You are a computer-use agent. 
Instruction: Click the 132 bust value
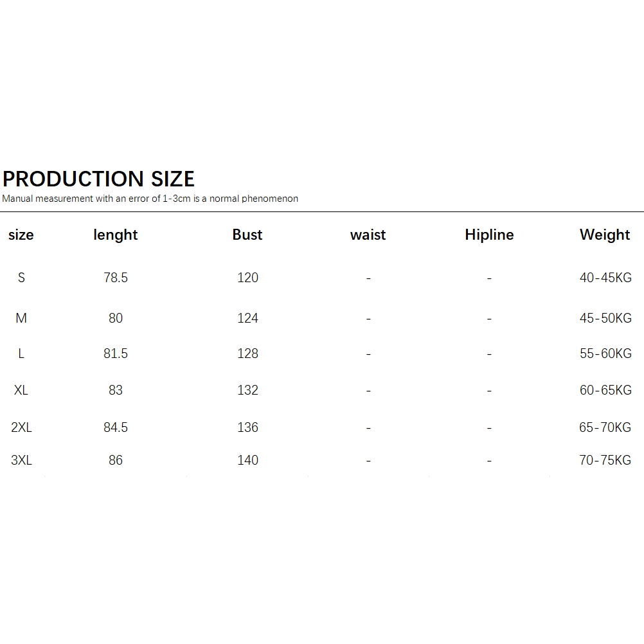coord(247,389)
